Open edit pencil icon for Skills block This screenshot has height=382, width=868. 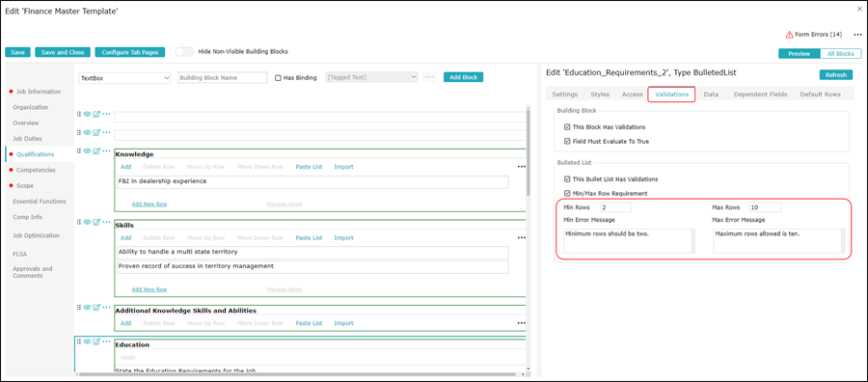point(96,222)
